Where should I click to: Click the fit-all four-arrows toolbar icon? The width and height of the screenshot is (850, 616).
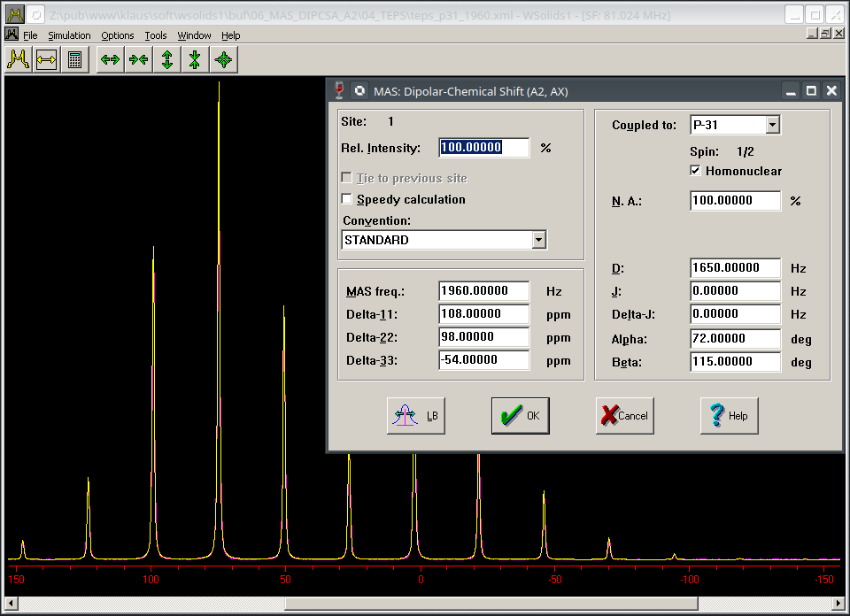click(223, 58)
